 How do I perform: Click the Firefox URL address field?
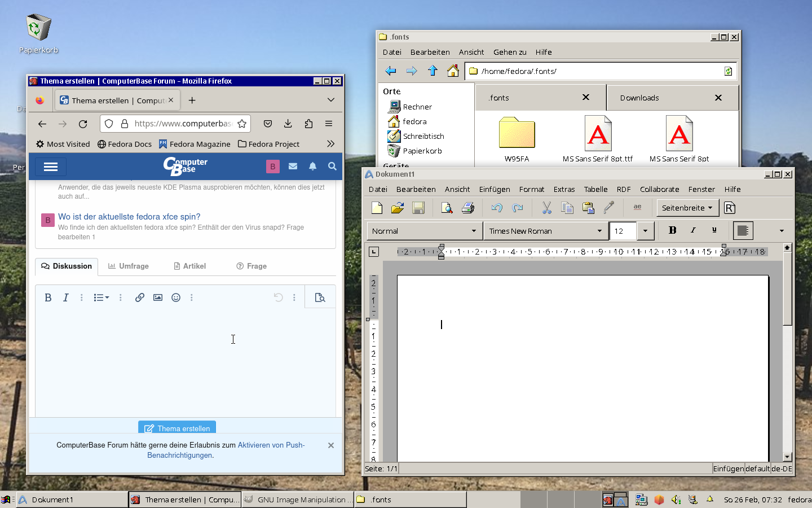(183, 124)
